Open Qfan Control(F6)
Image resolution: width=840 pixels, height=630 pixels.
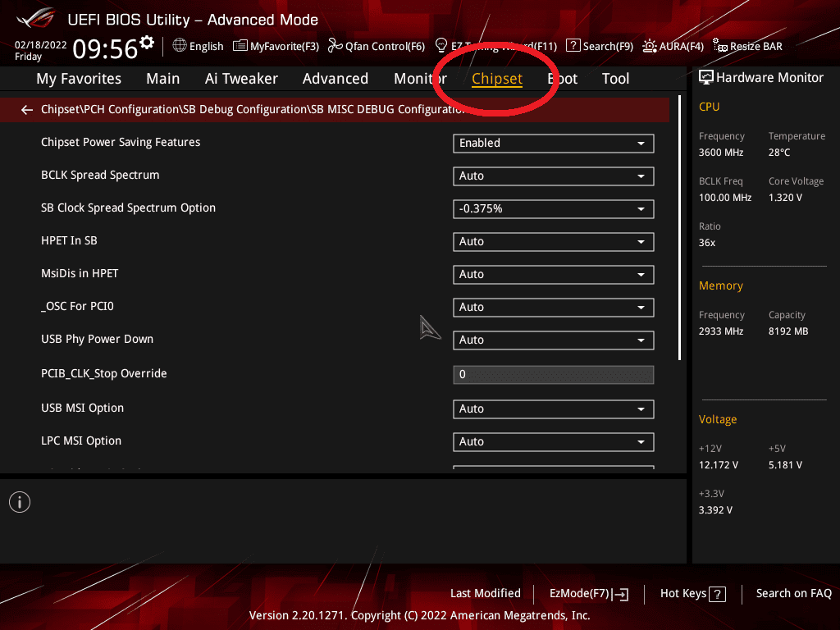(376, 46)
